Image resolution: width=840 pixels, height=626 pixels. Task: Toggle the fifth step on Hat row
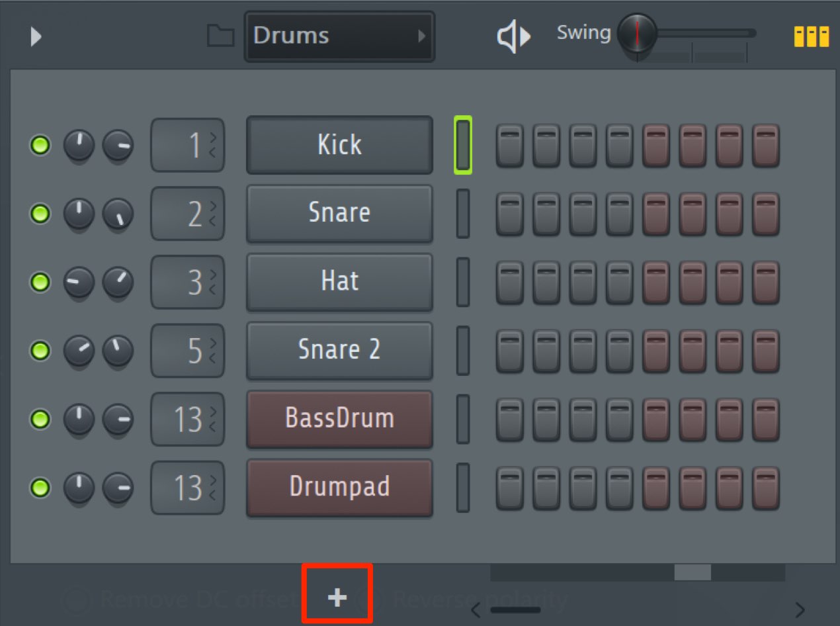657,283
